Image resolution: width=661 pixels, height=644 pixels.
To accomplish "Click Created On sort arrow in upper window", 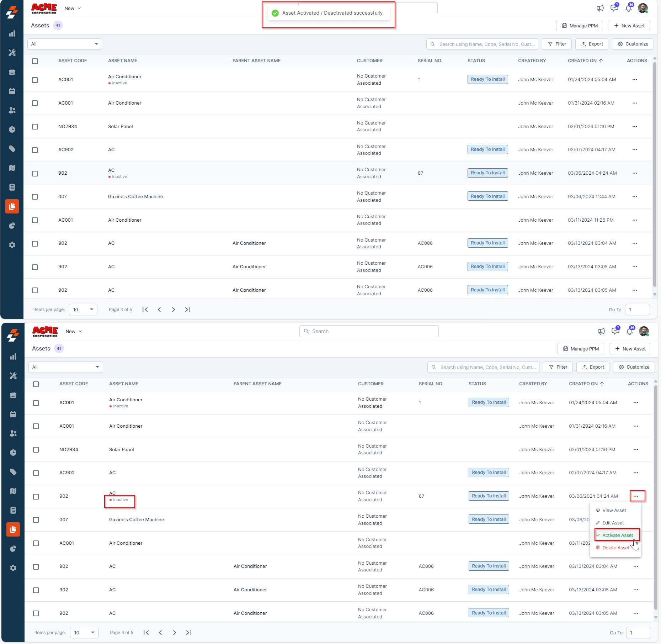I will point(601,60).
